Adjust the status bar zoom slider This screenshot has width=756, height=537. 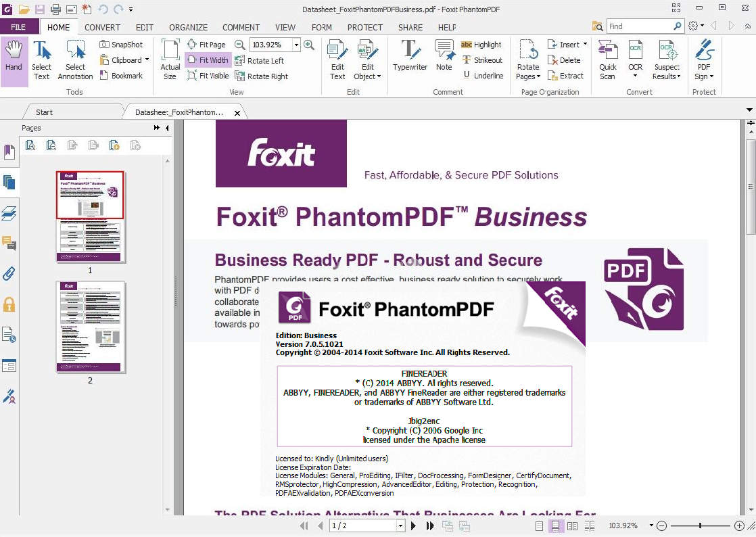(x=700, y=526)
